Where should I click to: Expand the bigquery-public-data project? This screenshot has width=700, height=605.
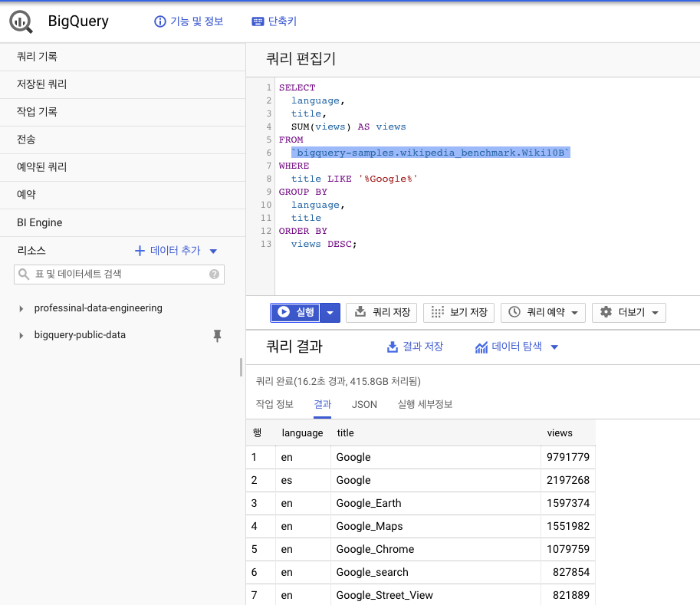(x=21, y=335)
